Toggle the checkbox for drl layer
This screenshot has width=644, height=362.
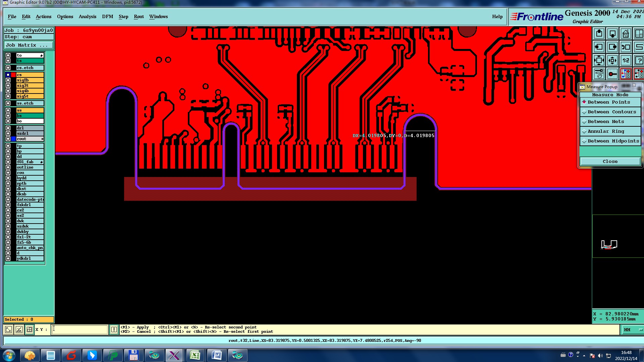(x=8, y=128)
